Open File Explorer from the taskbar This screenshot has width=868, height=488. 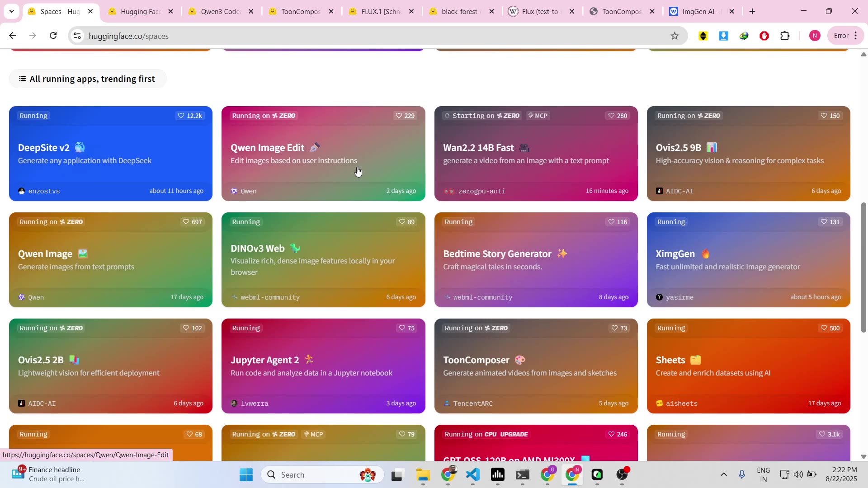click(x=423, y=474)
